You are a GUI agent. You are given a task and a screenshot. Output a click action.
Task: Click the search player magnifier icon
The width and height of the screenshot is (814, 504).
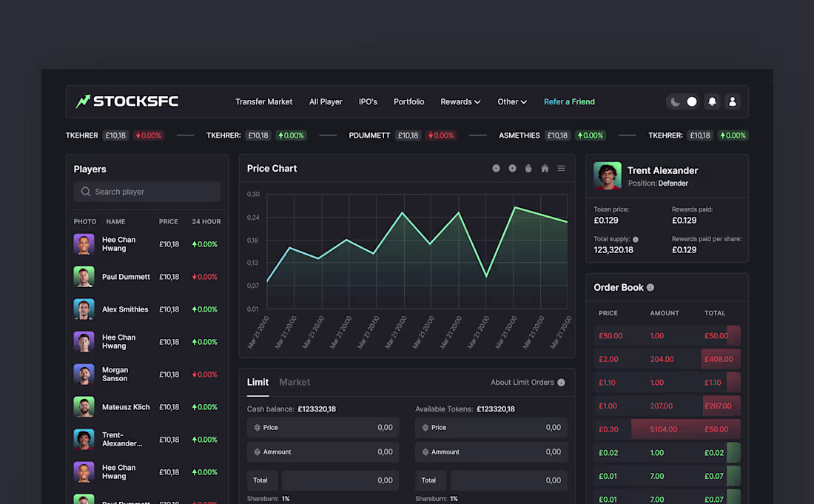point(85,192)
